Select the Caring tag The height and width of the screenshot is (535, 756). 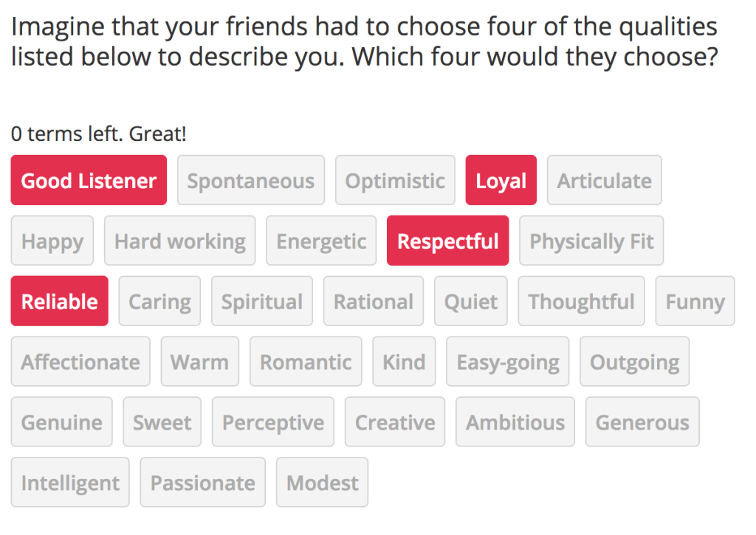click(159, 302)
